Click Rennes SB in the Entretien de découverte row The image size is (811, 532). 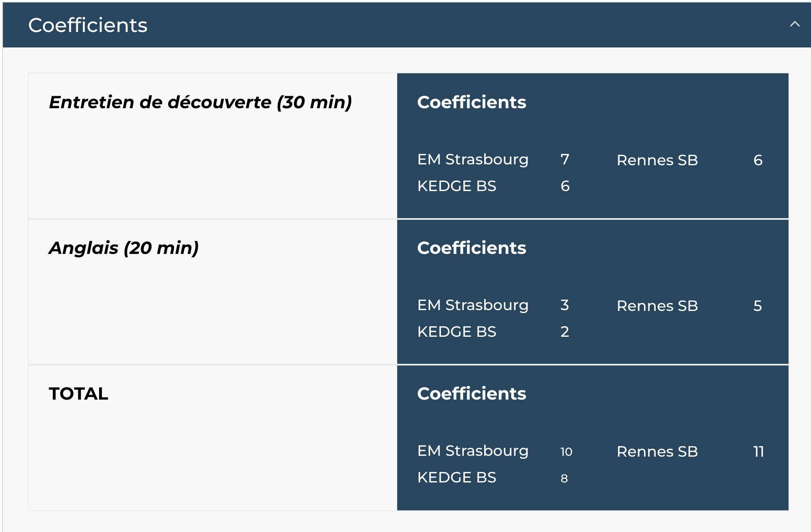click(657, 160)
